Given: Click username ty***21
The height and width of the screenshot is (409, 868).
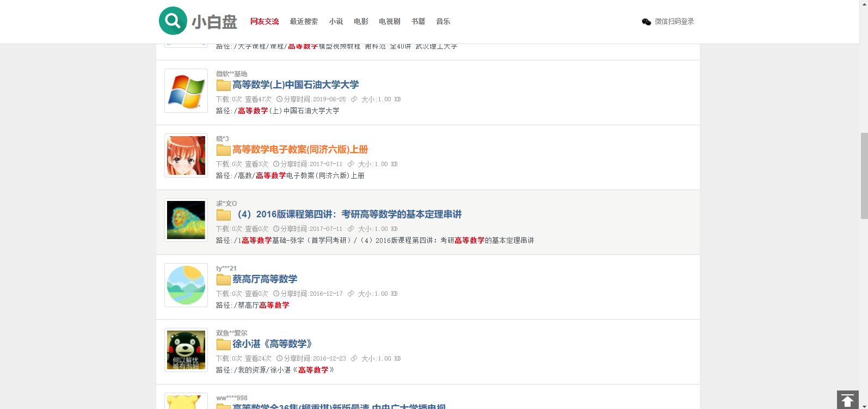Looking at the screenshot, I should (226, 268).
